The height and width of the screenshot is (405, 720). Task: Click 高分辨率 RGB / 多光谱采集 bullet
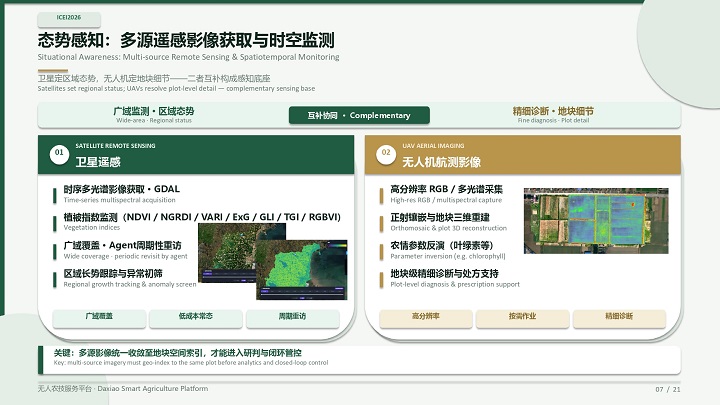(x=446, y=189)
